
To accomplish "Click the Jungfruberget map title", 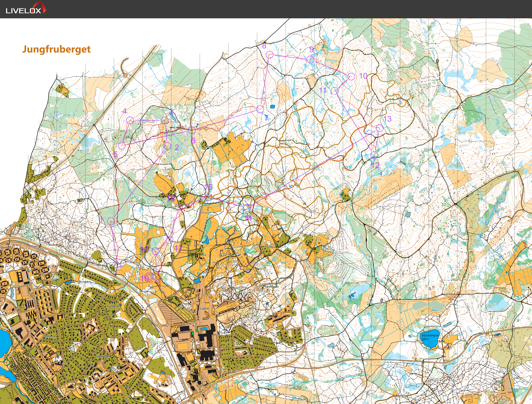I will 56,49.
